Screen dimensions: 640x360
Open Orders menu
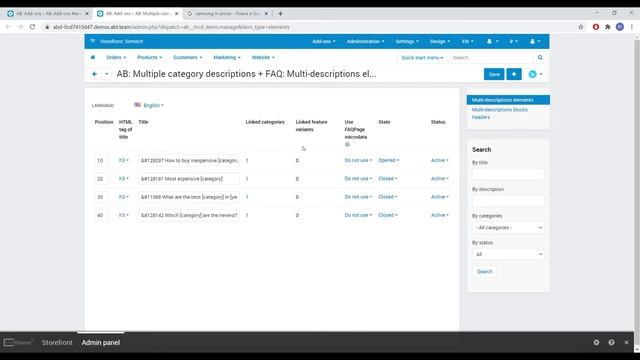tap(116, 58)
